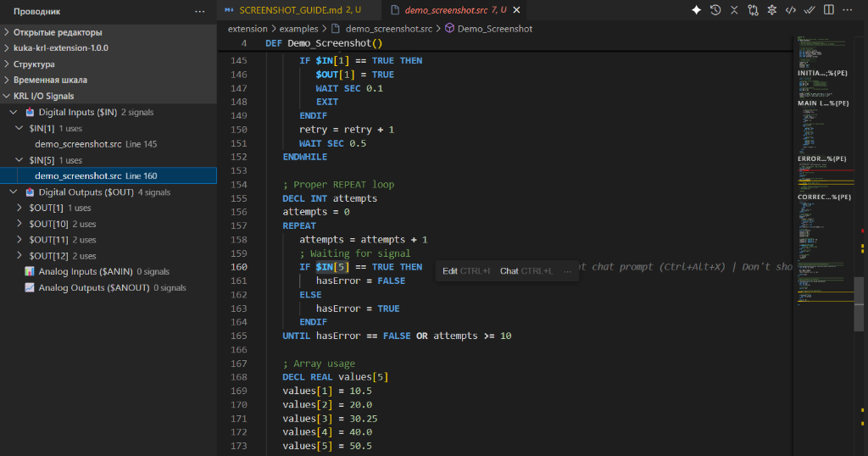The height and width of the screenshot is (456, 868).
Task: Click the code brackets icon in editor toolbar
Action: (791, 10)
